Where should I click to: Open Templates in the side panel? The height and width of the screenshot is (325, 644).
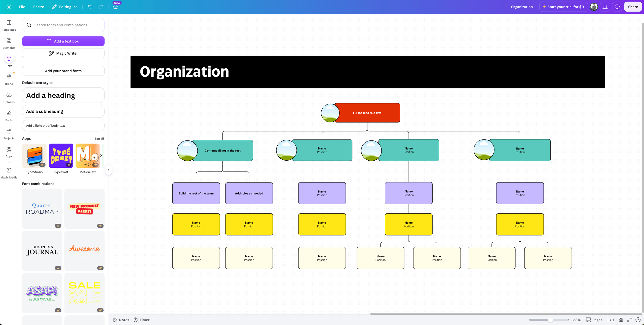coord(9,26)
